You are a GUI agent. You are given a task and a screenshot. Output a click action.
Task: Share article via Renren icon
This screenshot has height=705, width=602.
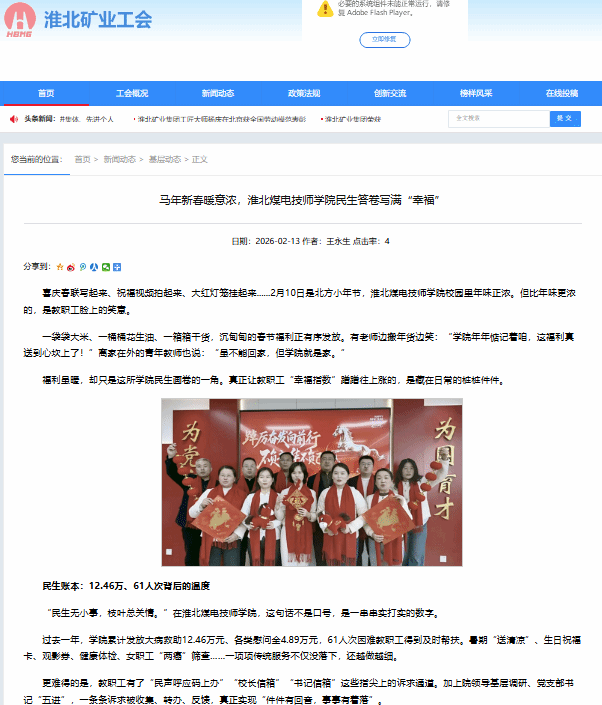(x=94, y=267)
